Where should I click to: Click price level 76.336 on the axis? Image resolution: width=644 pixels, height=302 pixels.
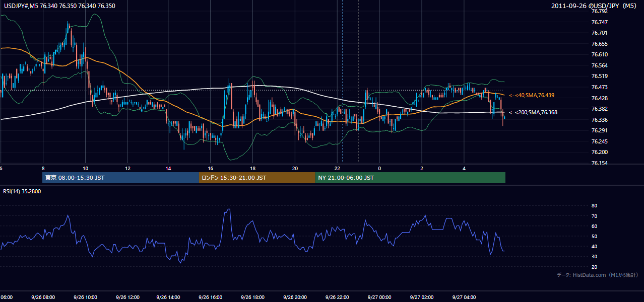click(600, 120)
